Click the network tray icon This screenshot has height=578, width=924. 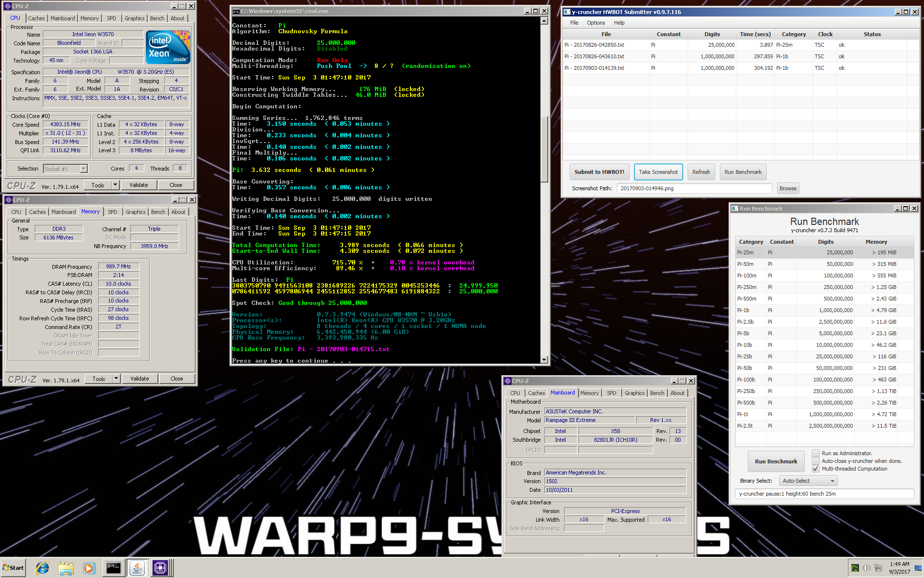click(878, 568)
